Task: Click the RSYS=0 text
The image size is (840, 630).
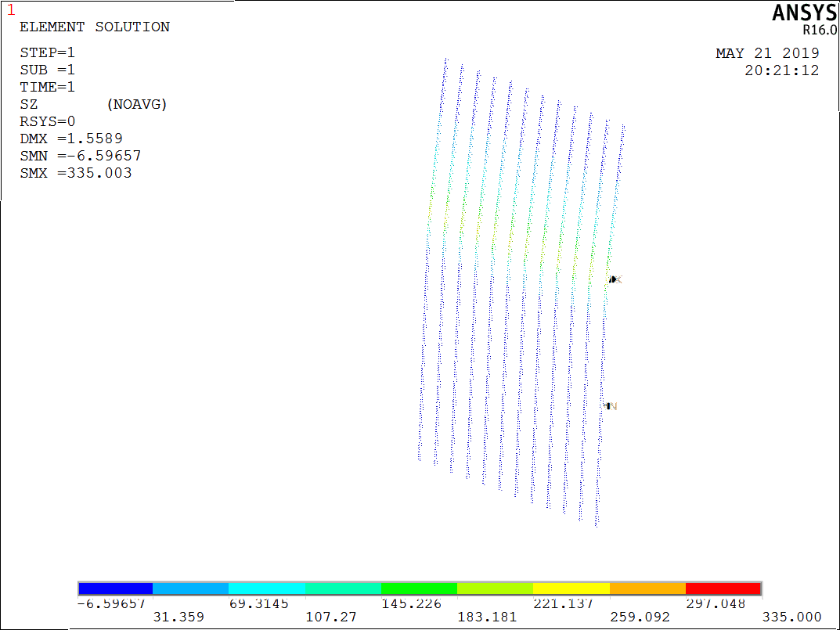Action: click(47, 121)
